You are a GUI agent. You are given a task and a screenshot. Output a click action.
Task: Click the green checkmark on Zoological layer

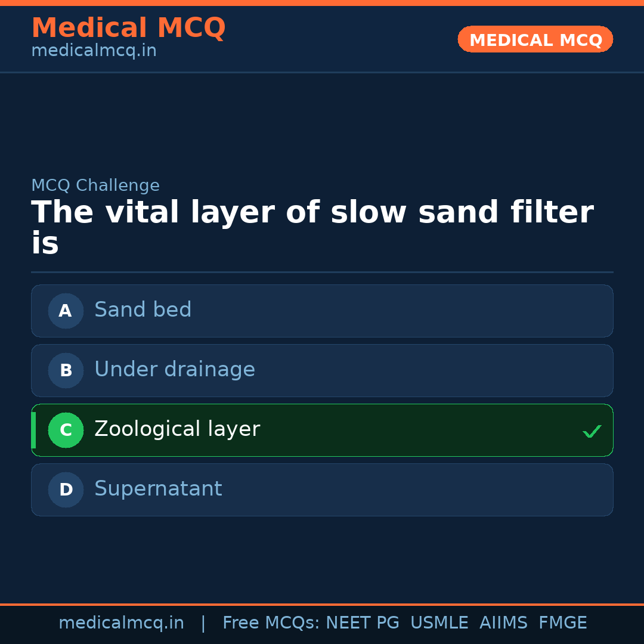point(592,431)
